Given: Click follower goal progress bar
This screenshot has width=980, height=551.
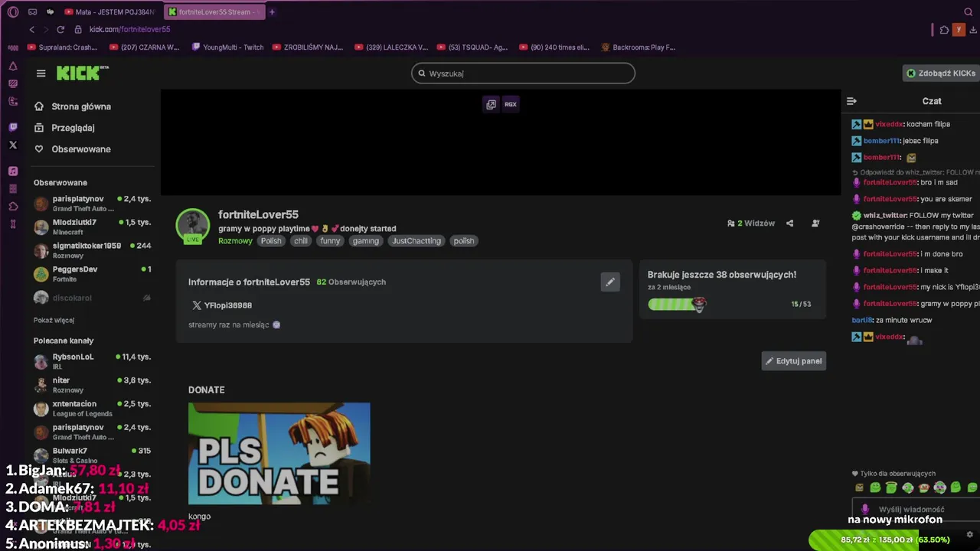Looking at the screenshot, I should pyautogui.click(x=677, y=305).
